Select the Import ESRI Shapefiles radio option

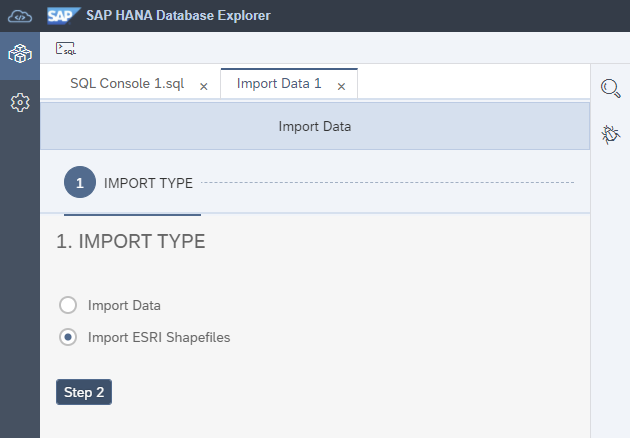click(x=68, y=337)
